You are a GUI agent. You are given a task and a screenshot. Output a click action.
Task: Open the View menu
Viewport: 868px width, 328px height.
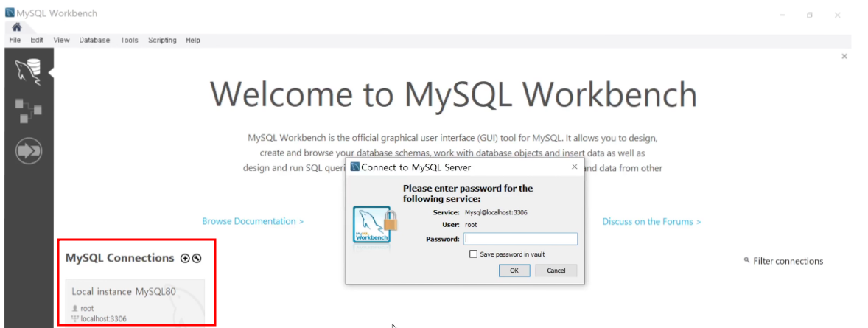tap(61, 40)
